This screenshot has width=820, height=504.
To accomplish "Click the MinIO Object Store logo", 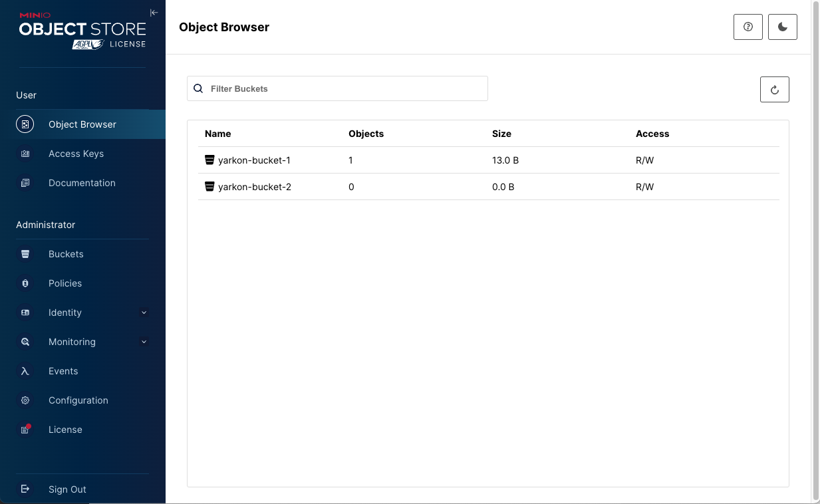I will [x=82, y=31].
